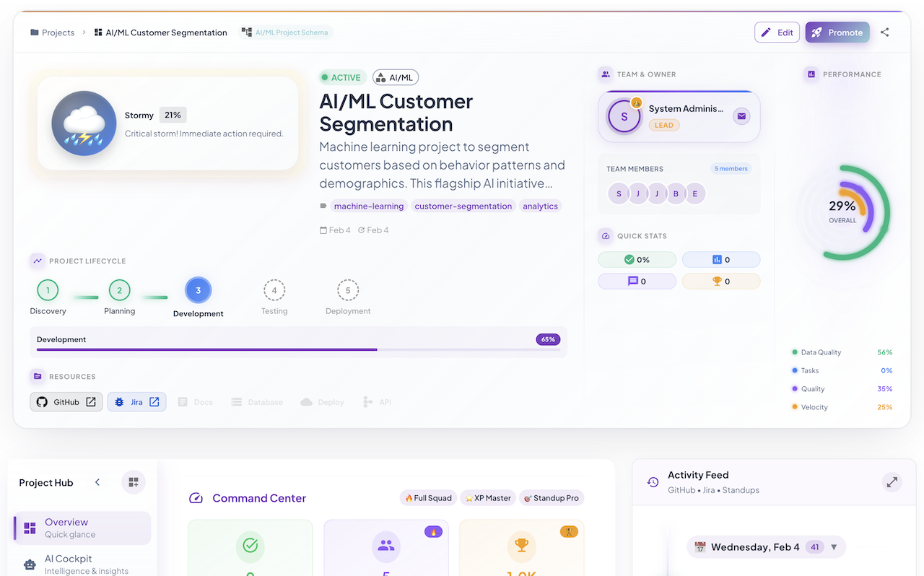Click the Command Center gauge icon
Screen dimensions: 924x576
196,498
